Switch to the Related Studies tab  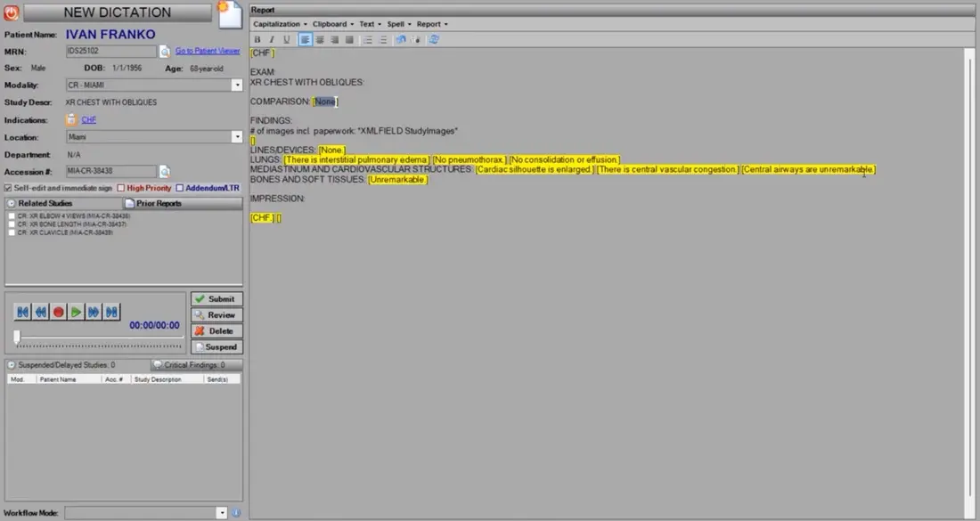tap(64, 204)
